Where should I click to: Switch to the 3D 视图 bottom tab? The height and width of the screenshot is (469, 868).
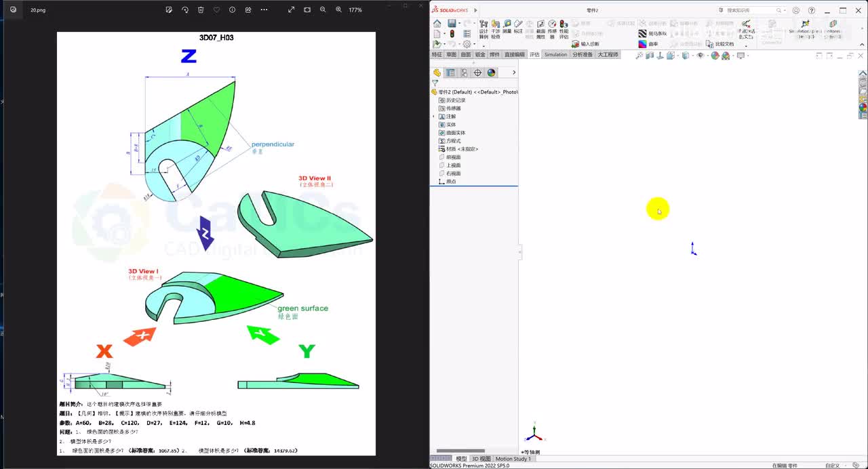click(481, 459)
